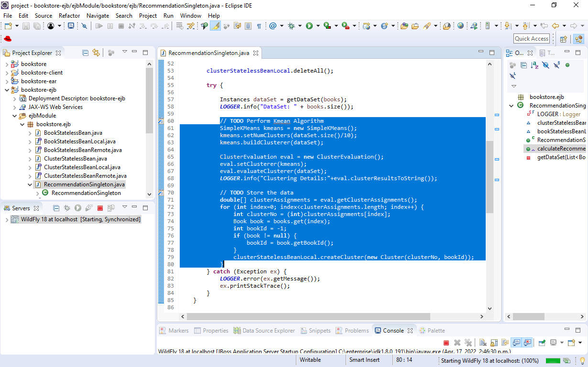This screenshot has width=588, height=367.
Task: Toggle Pin Console icon
Action: pyautogui.click(x=542, y=343)
